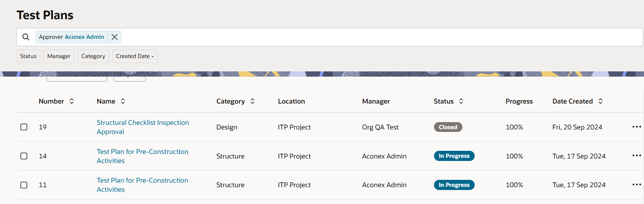The width and height of the screenshot is (644, 204).
Task: Click the search magnifier icon
Action: tap(26, 37)
